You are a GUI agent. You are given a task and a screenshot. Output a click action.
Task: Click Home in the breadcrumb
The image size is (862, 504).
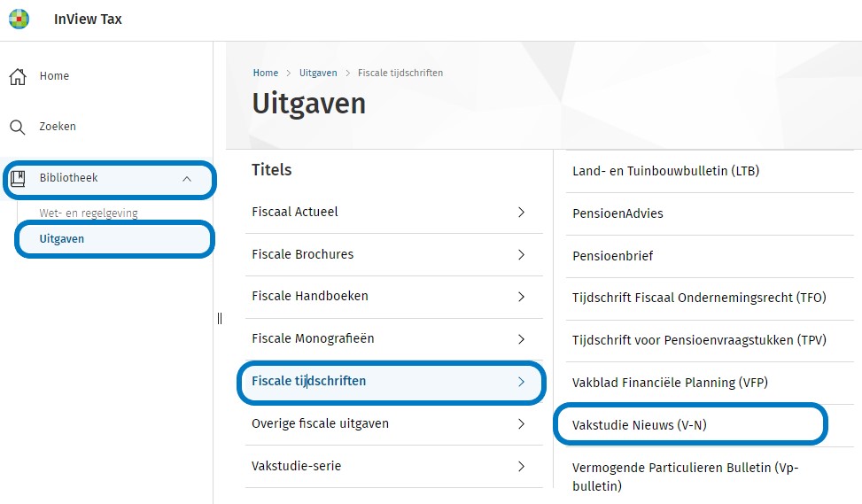tap(265, 73)
